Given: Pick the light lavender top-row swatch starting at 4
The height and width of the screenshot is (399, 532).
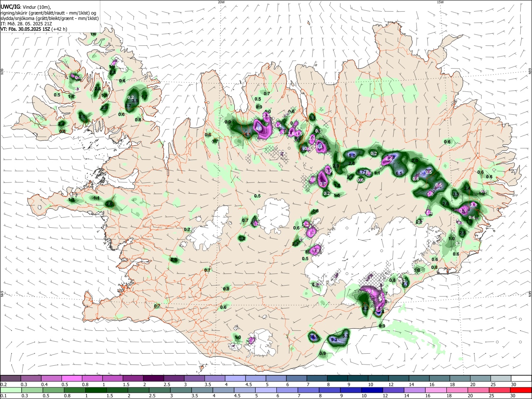Looking at the screenshot, I should point(235,378).
